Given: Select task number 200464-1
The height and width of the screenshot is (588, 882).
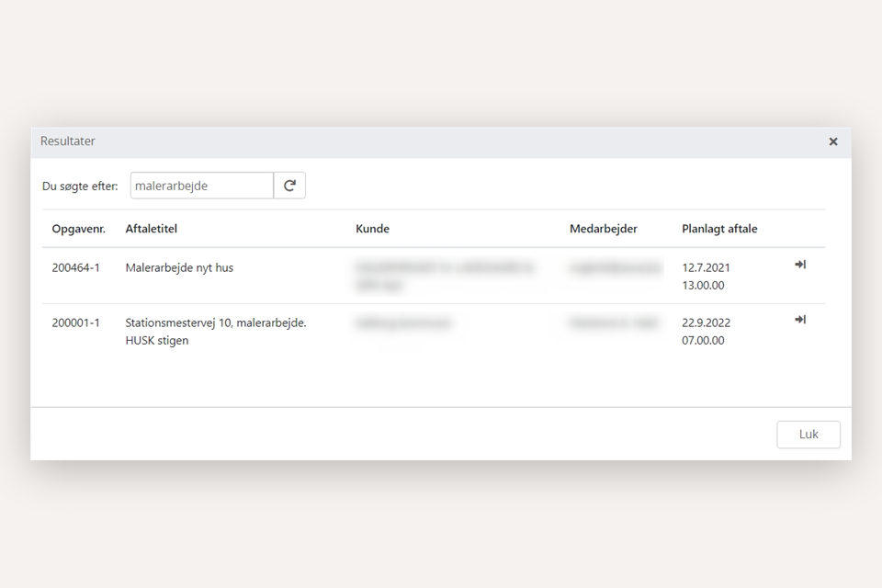Looking at the screenshot, I should 76,268.
